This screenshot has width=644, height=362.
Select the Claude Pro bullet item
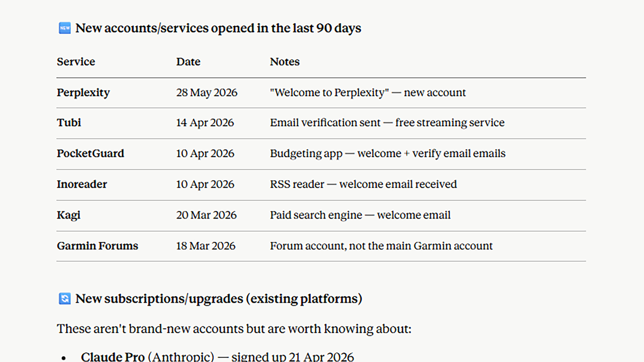(217, 357)
